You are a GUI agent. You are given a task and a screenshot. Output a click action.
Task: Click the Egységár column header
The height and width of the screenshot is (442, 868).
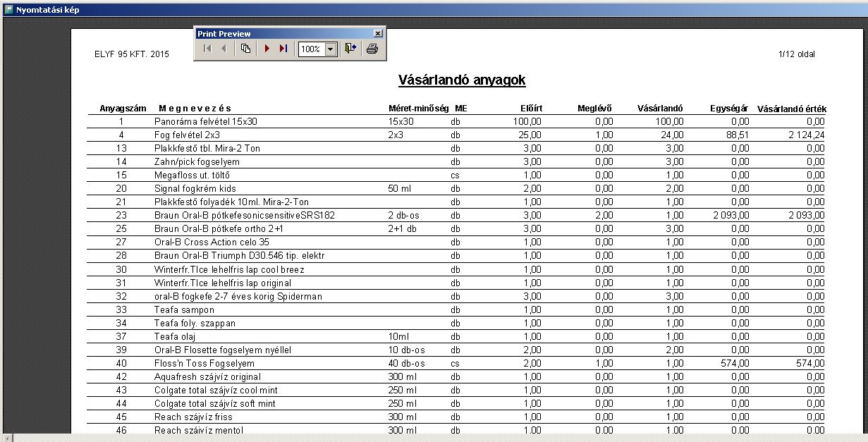tap(729, 109)
